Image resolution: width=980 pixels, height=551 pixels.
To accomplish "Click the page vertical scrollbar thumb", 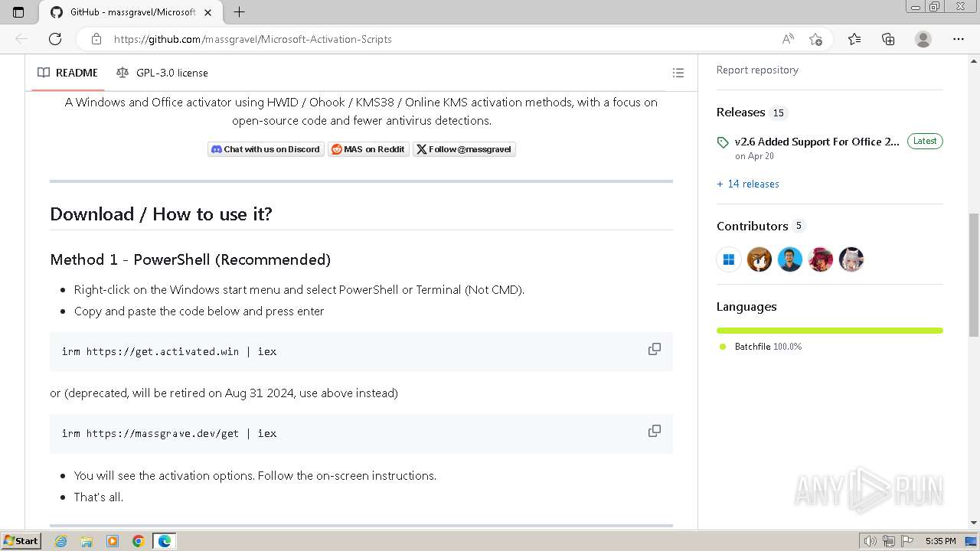I will point(974,274).
